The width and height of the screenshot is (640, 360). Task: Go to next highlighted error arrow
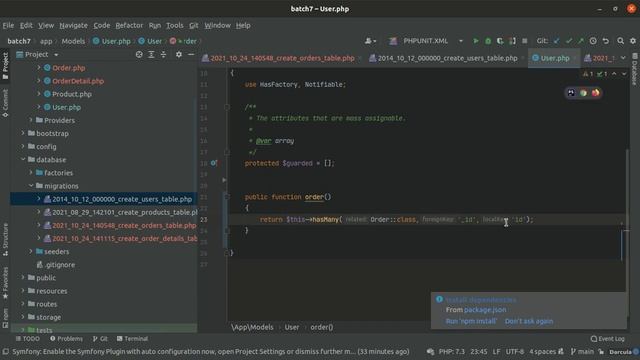(624, 74)
